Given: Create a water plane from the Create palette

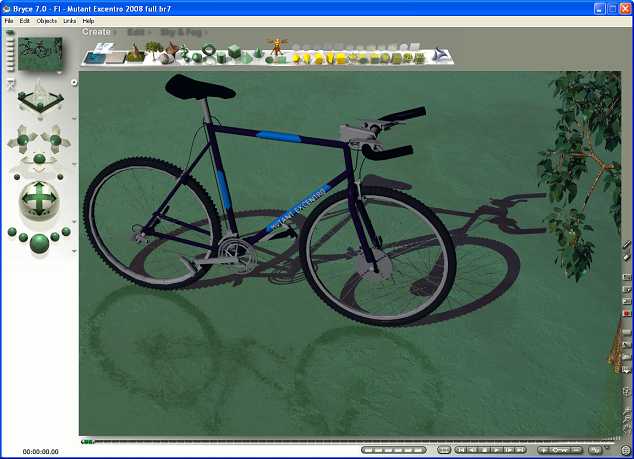Looking at the screenshot, I should [95, 59].
